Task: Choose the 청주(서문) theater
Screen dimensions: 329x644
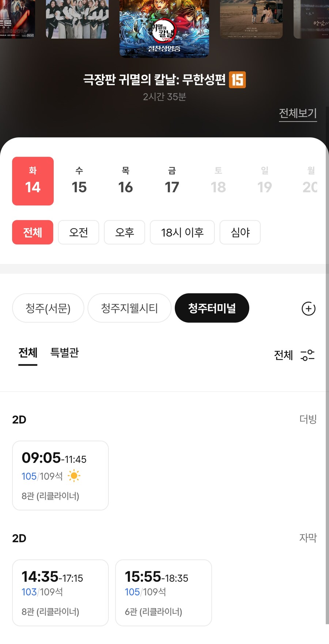Action: click(48, 308)
